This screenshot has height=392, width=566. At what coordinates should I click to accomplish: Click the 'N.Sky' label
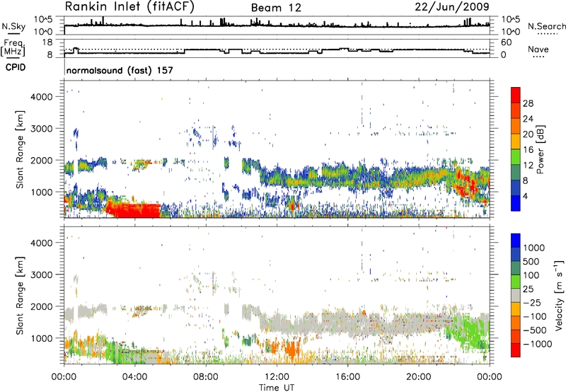pos(13,26)
